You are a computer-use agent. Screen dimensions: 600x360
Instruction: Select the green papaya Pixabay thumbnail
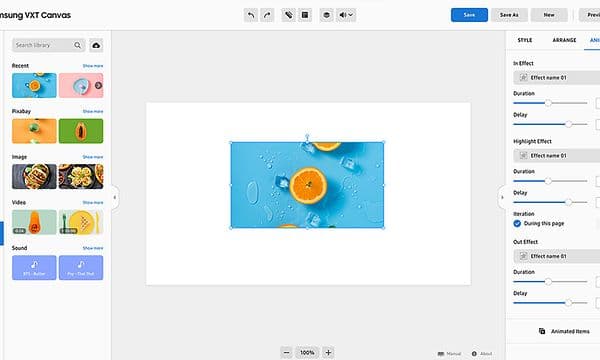[x=81, y=131]
